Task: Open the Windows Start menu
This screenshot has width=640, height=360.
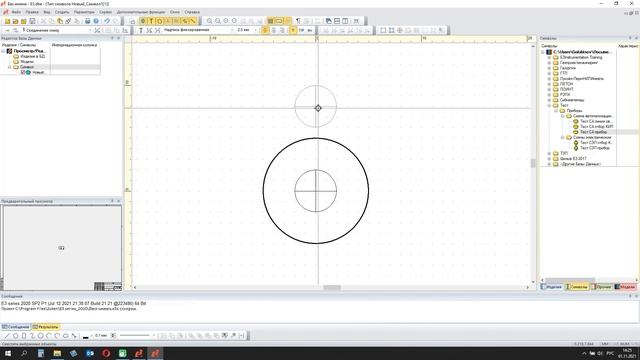Action: [8, 353]
